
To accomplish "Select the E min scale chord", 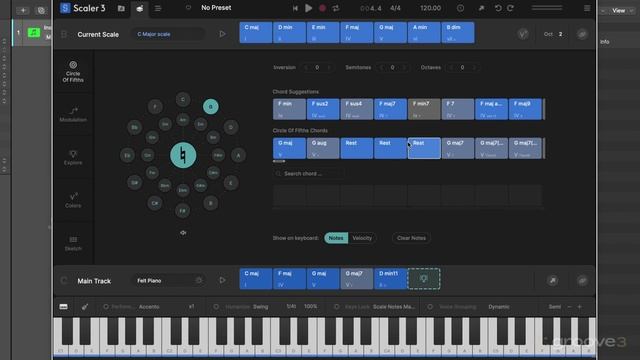I will coord(323,32).
